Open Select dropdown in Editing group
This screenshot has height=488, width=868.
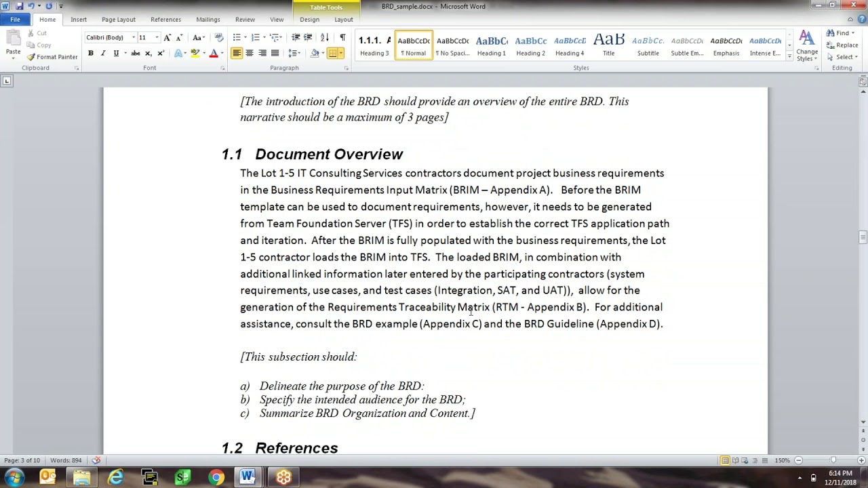[843, 57]
